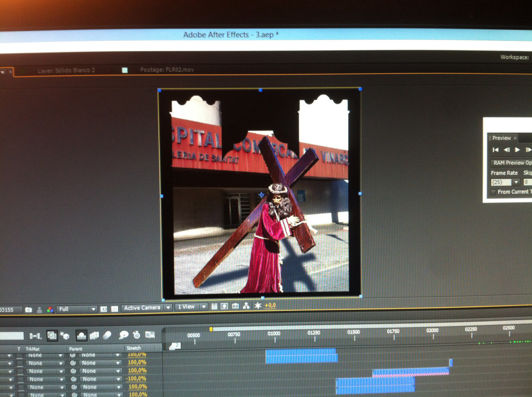Switch to Layer: Sólido Blanco 2 tab

point(66,70)
